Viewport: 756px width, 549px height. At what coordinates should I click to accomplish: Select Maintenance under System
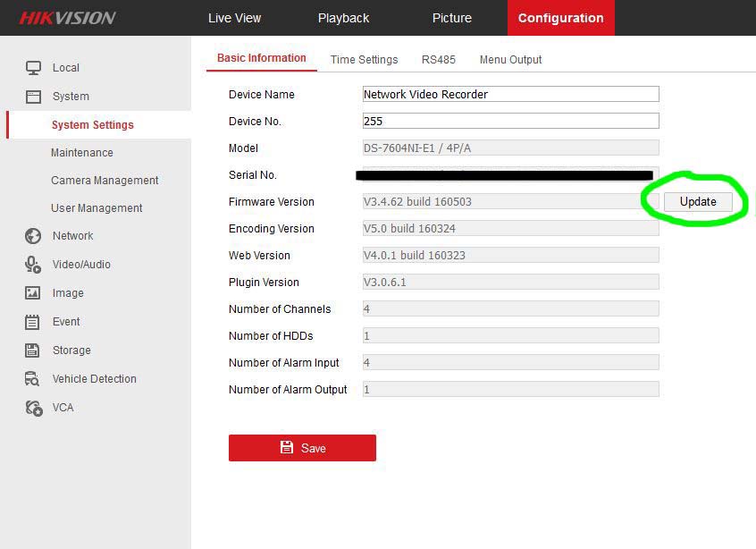[82, 153]
